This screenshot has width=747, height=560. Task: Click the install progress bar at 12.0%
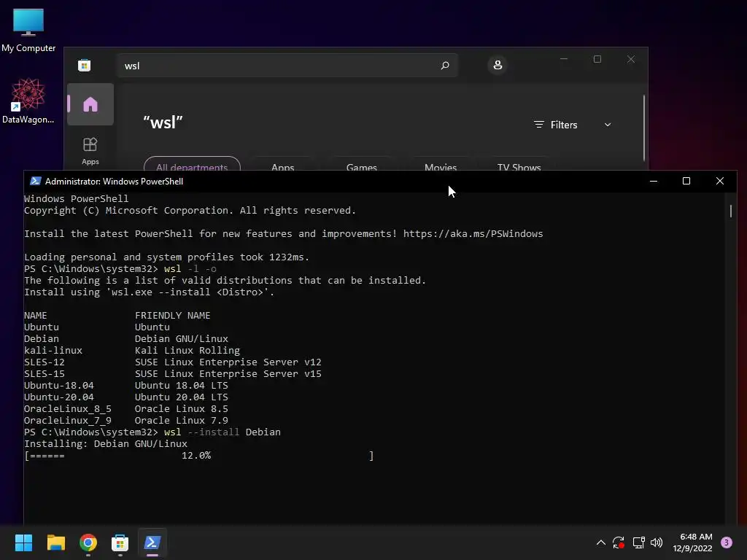coord(199,456)
